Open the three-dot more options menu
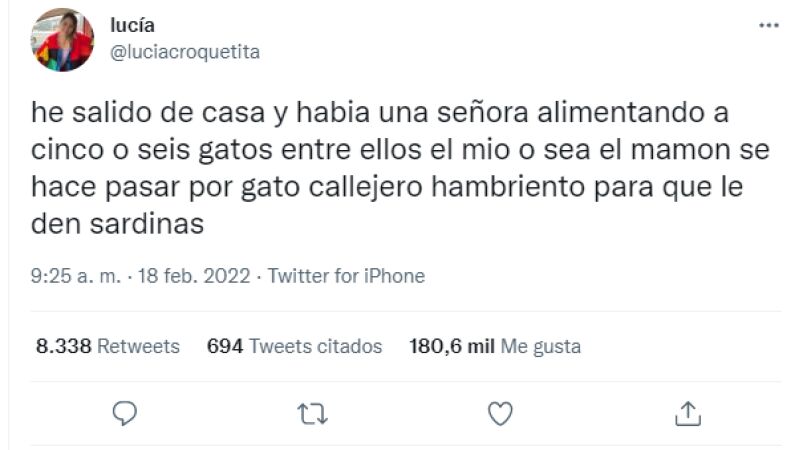Screen dimensions: 799x450 [768, 25]
